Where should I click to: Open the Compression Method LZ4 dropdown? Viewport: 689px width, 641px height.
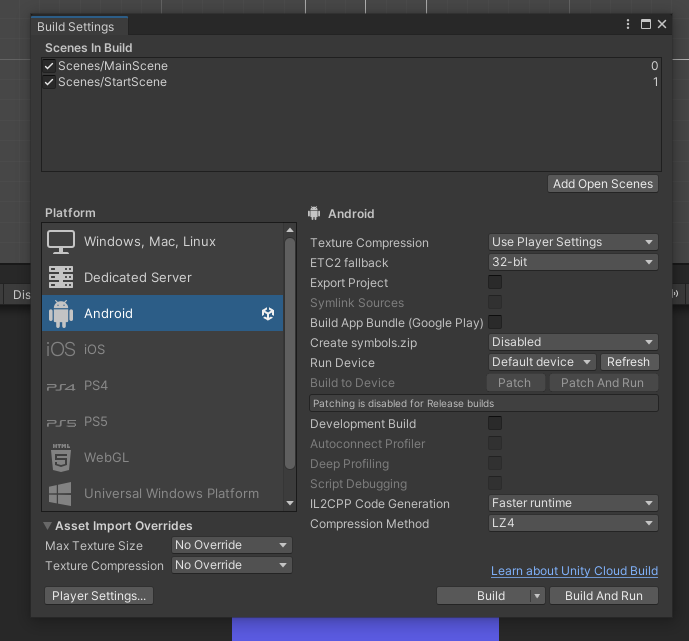[x=573, y=523]
